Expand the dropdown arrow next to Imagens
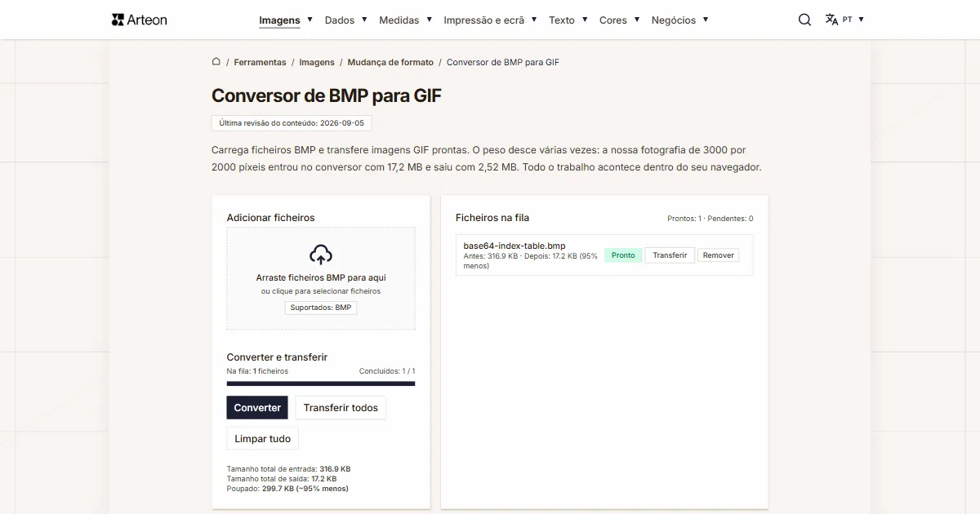 click(x=310, y=20)
